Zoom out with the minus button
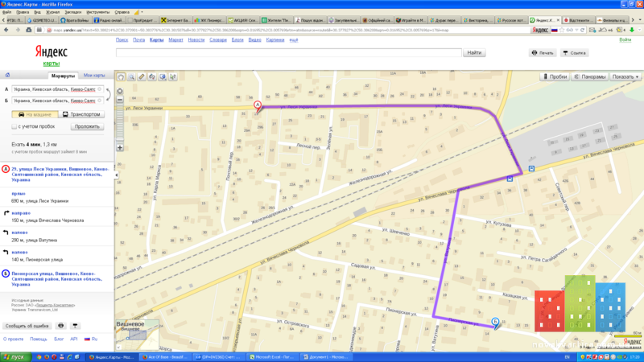644x362 pixels. 120,100
